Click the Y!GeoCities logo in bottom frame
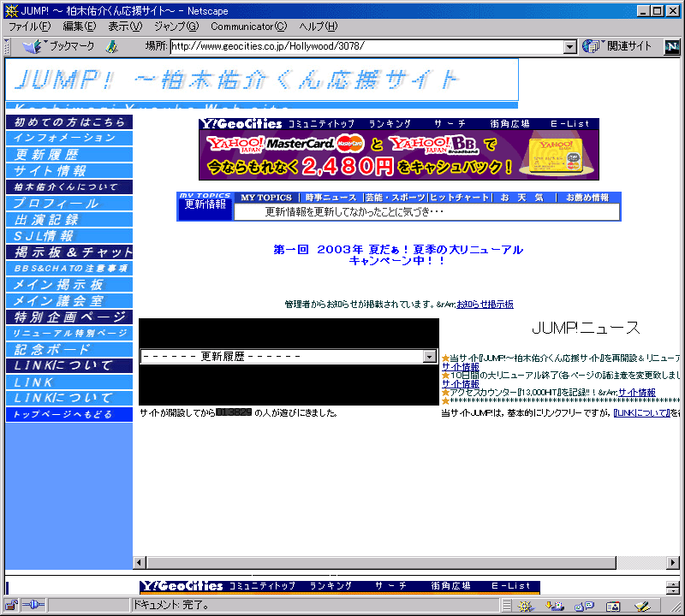685x616 pixels. click(x=182, y=586)
